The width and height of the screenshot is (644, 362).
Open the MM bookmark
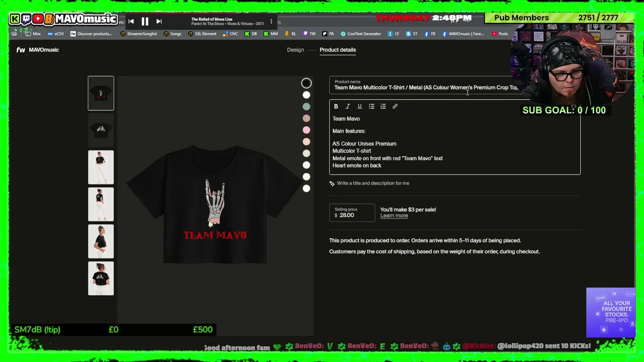click(x=271, y=34)
